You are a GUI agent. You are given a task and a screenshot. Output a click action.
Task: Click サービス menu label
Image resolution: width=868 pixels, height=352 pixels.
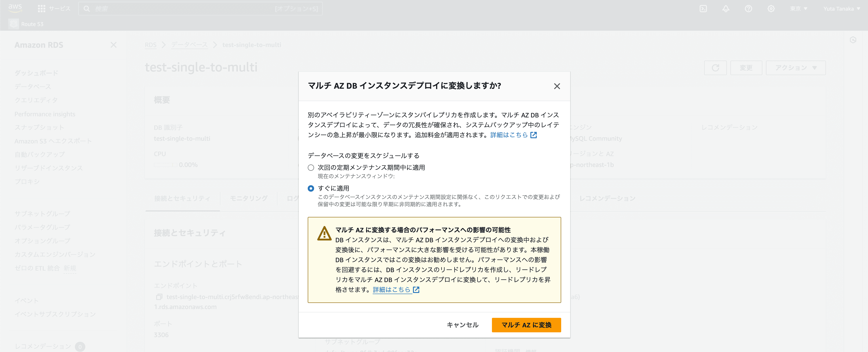point(60,9)
